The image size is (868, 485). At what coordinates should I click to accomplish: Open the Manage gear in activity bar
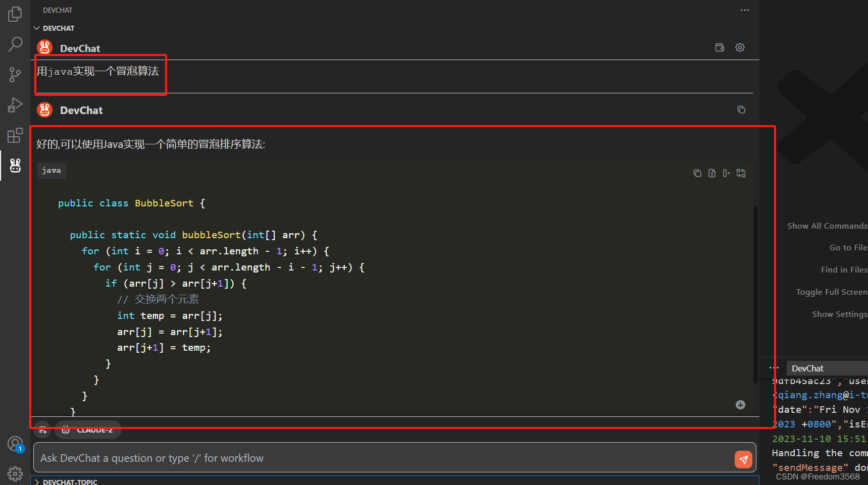[15, 474]
